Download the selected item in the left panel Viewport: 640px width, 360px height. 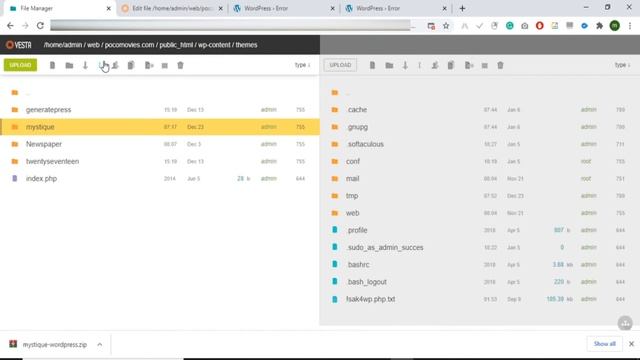pos(85,65)
